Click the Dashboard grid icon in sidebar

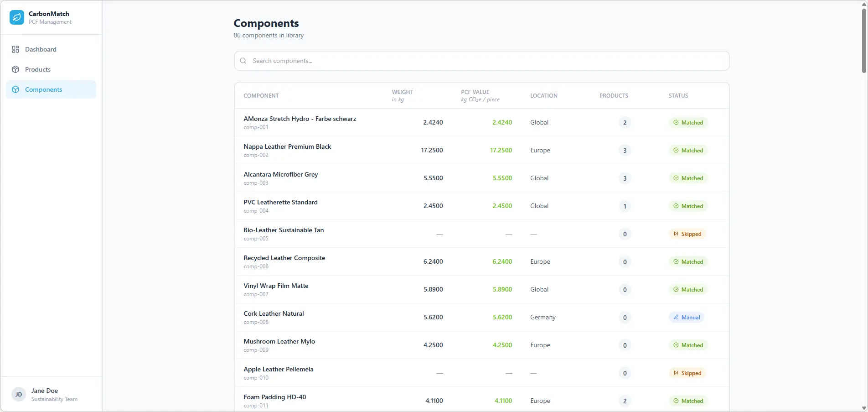tap(15, 49)
